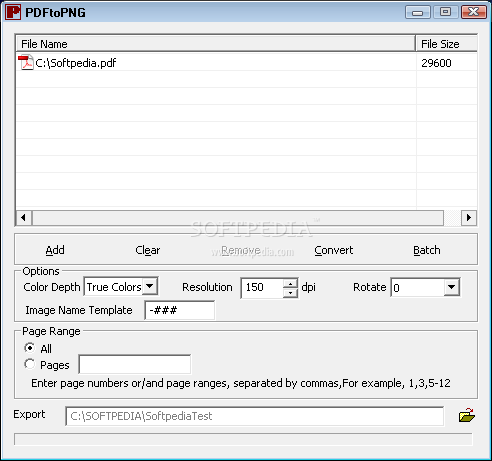Click the Remove button

click(x=241, y=250)
